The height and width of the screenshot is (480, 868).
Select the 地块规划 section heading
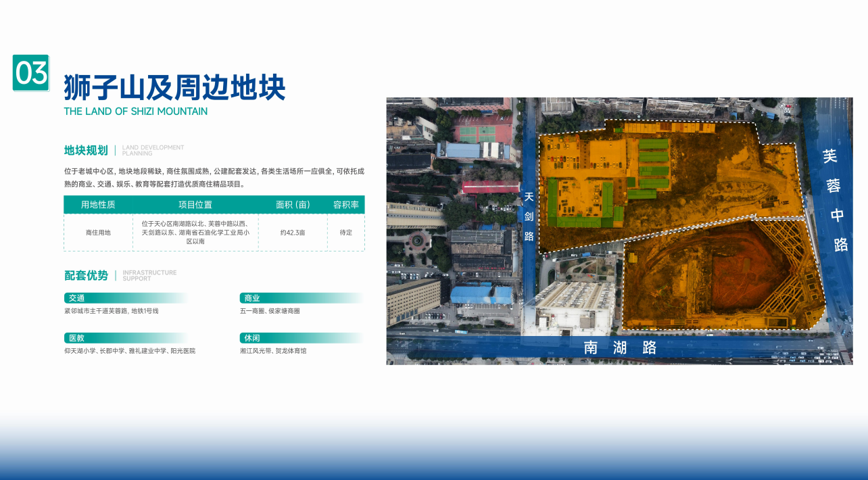click(x=86, y=150)
